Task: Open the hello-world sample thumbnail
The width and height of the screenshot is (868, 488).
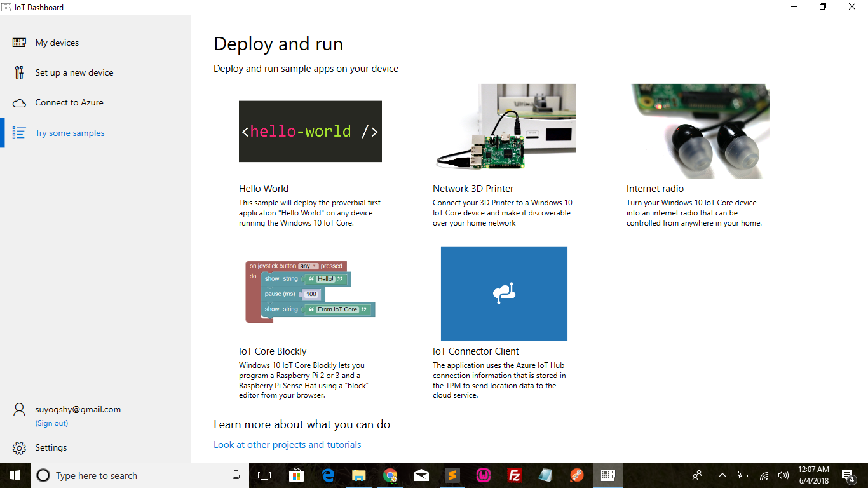Action: pos(310,131)
